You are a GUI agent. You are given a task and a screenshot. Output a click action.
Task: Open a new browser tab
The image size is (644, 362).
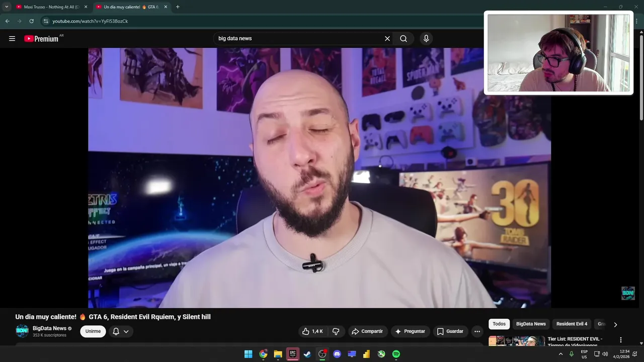click(x=178, y=7)
